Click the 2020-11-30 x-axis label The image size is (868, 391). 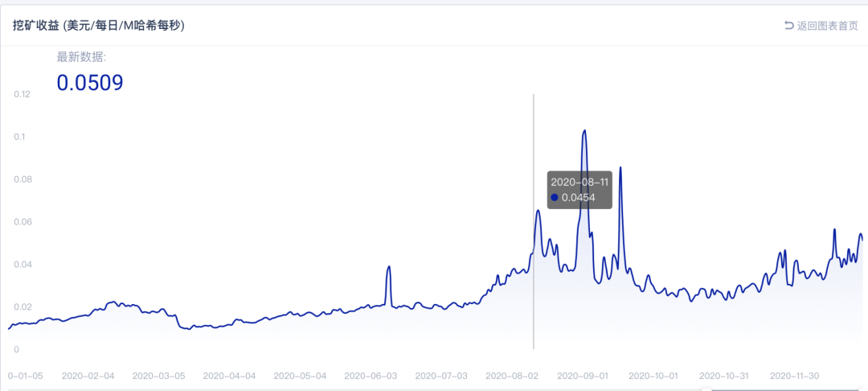794,376
